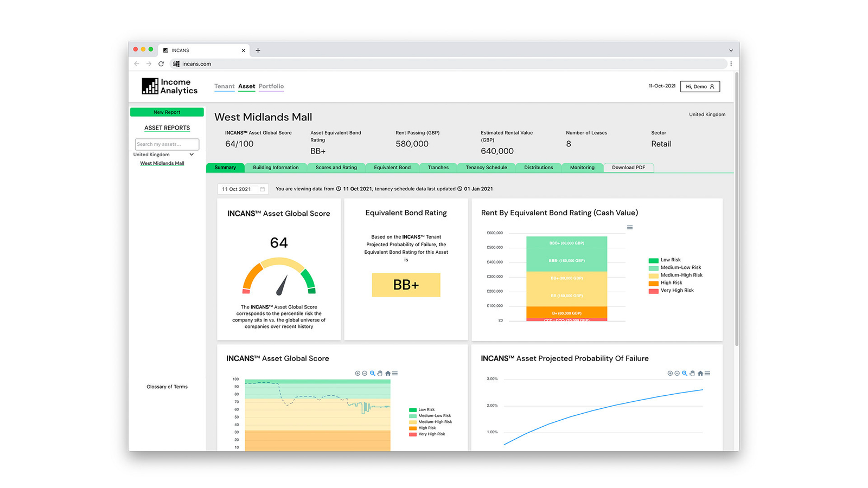The width and height of the screenshot is (868, 488).
Task: Toggle Very High Risk legend on the rent chart
Action: click(673, 290)
